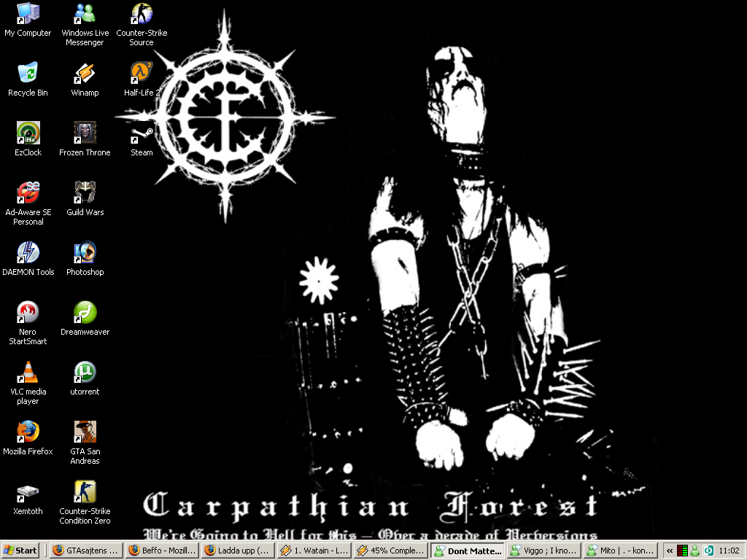Screen dimensions: 747x560
Task: Switch to GTAsajtens Firefox taskbar window
Action: [x=86, y=551]
